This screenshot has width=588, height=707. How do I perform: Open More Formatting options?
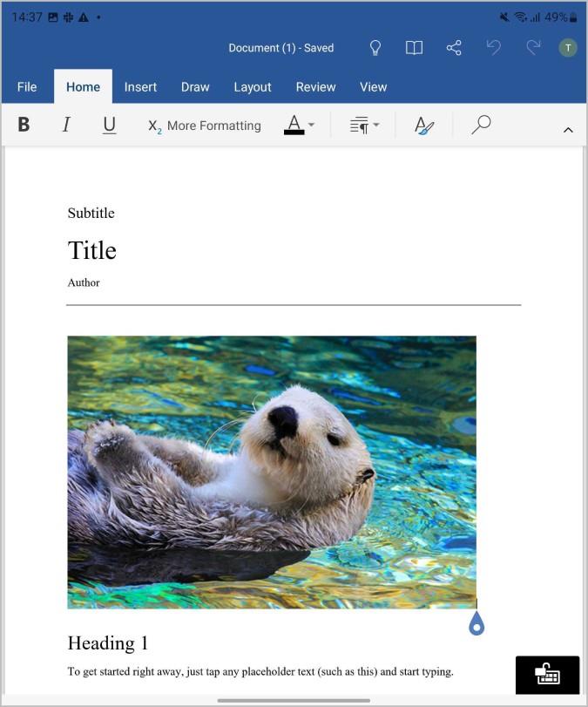click(x=205, y=126)
